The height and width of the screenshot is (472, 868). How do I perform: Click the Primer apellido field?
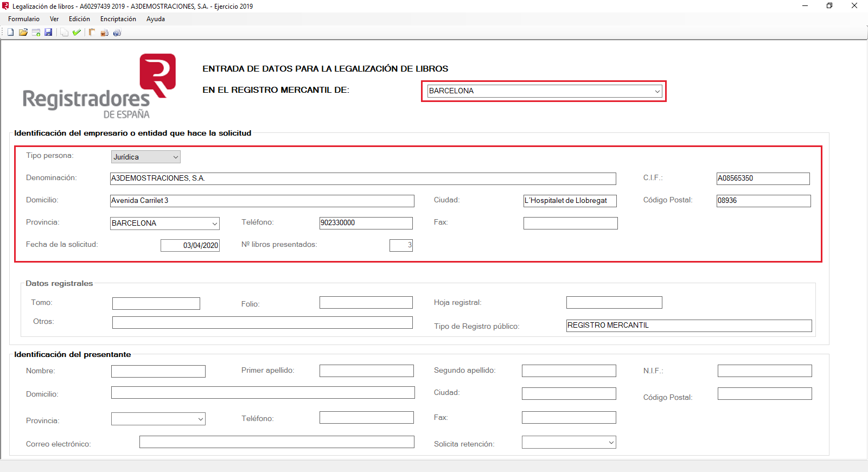[367, 371]
